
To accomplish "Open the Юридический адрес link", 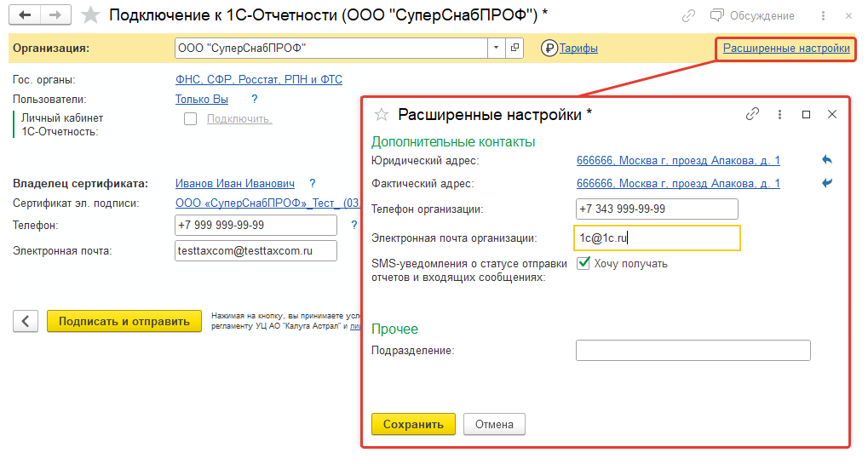I will [x=678, y=160].
